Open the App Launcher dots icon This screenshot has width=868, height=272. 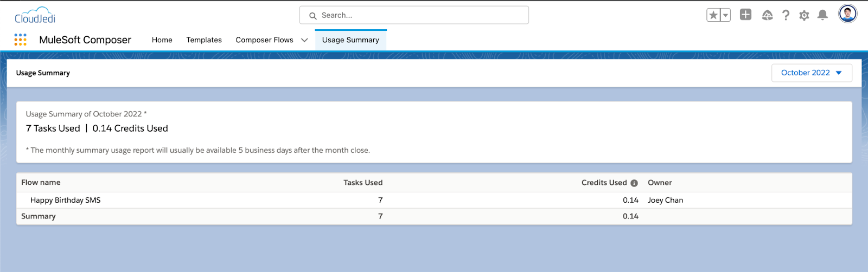click(20, 40)
